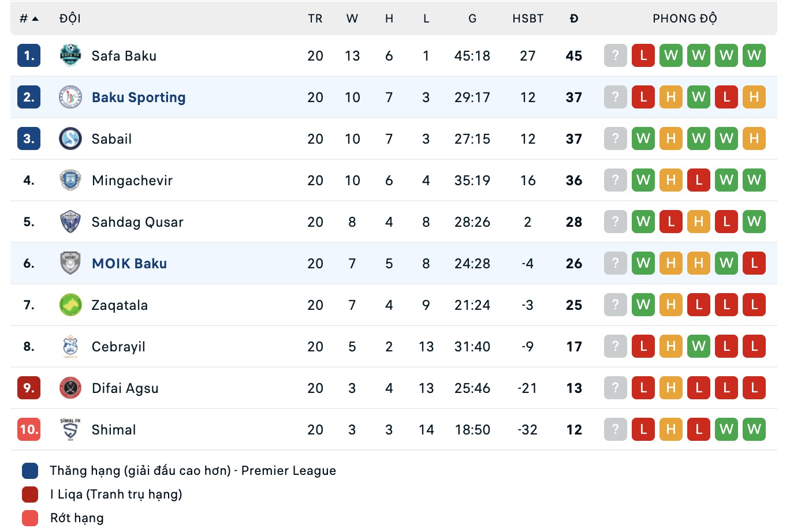Sort table by the Đ points column
The width and height of the screenshot is (790, 532).
coord(573,18)
